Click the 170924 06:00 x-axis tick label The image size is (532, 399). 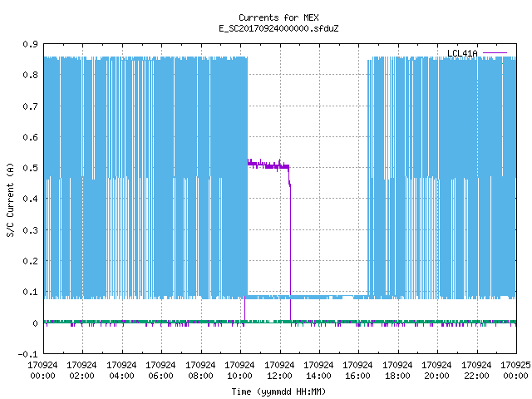coord(160,371)
